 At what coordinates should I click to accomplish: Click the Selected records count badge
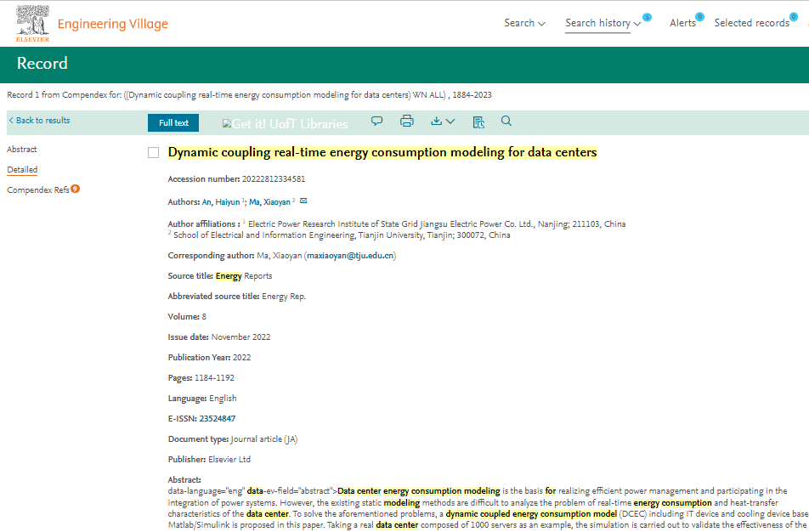[x=794, y=17]
